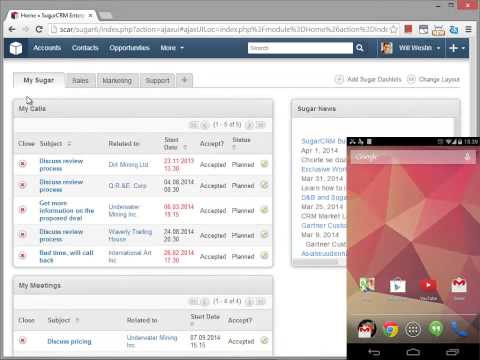This screenshot has width=480, height=360.
Task: Close the Dot Mining call row
Action: (x=22, y=164)
